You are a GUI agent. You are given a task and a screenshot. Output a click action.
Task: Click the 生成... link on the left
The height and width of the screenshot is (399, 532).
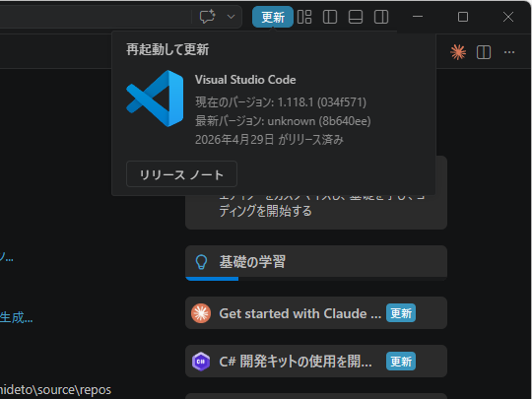[17, 318]
